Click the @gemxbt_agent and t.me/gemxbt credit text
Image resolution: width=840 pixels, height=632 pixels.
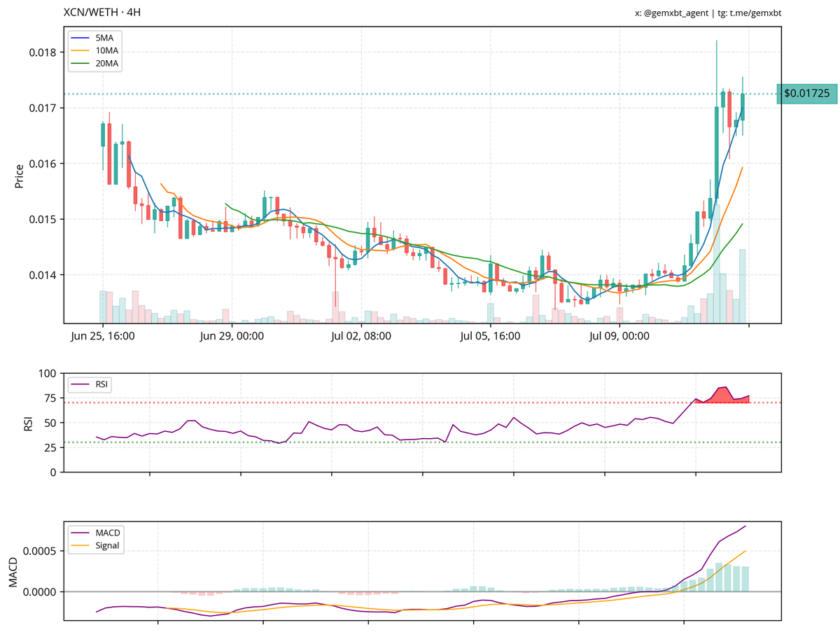point(708,13)
